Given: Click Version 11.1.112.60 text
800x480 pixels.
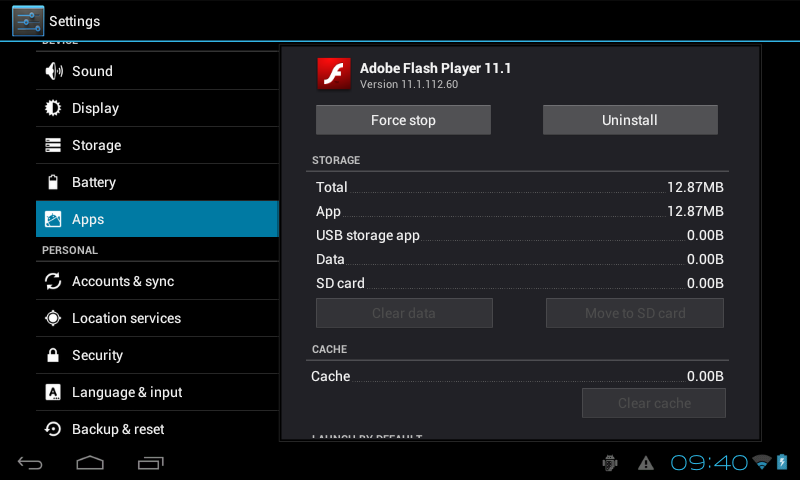Looking at the screenshot, I should [x=409, y=85].
